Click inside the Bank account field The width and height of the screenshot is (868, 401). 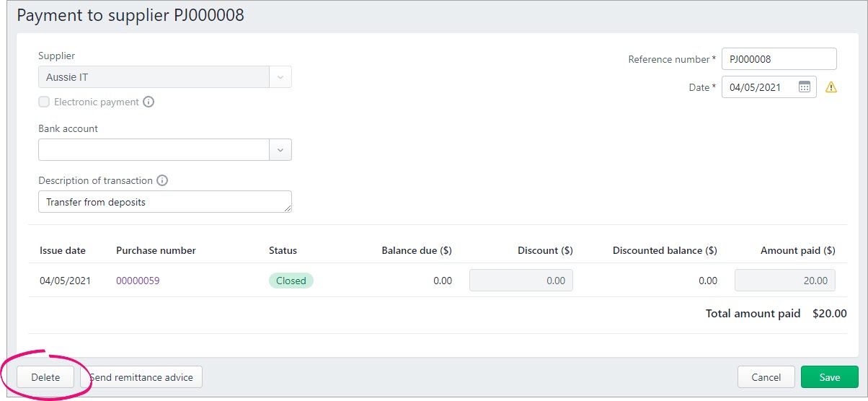point(154,150)
